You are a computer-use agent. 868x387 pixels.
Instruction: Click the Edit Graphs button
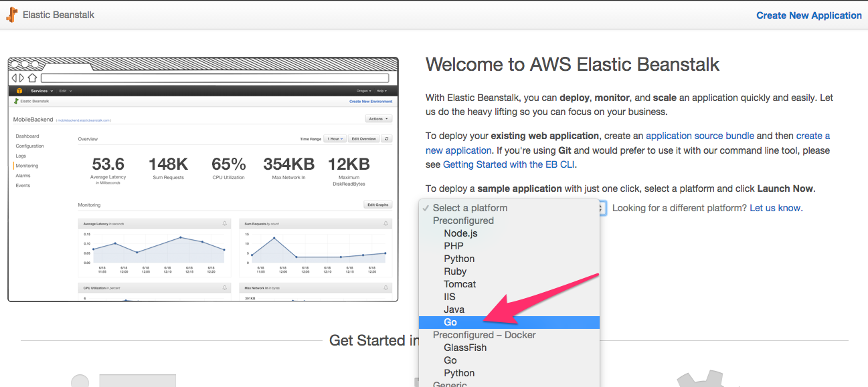(377, 205)
